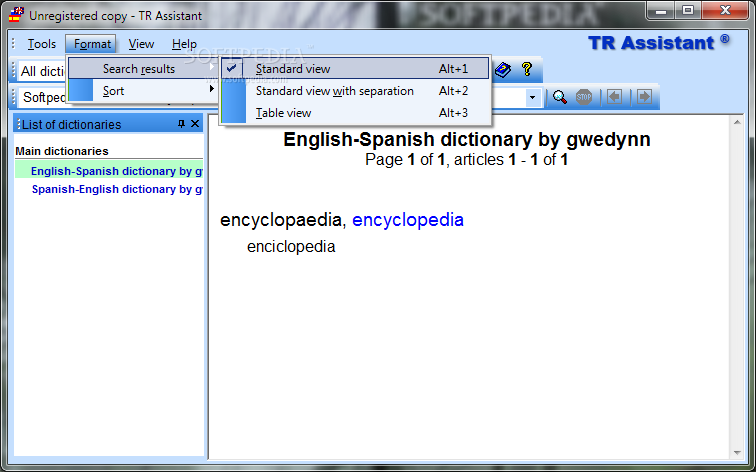Open the All dictionaries combo box

point(42,71)
